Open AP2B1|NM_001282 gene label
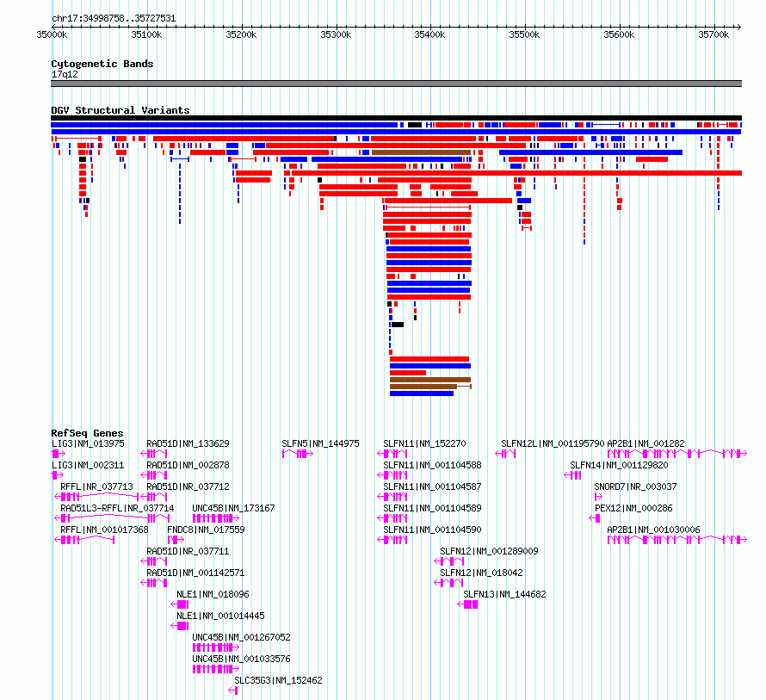This screenshot has height=700, width=766. pos(646,444)
